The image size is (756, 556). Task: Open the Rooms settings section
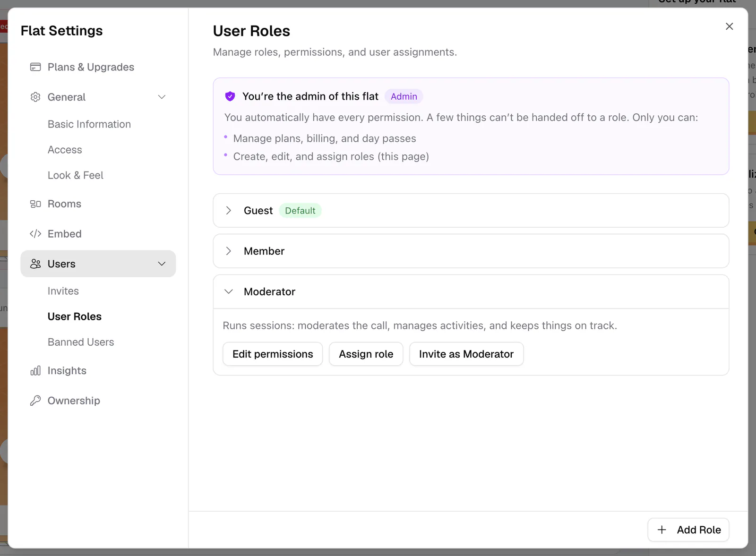point(64,204)
